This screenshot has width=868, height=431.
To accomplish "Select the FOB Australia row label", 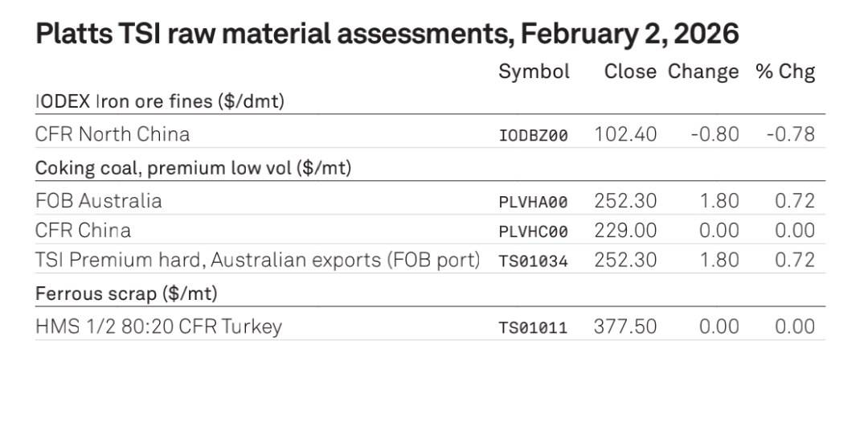I will (98, 200).
